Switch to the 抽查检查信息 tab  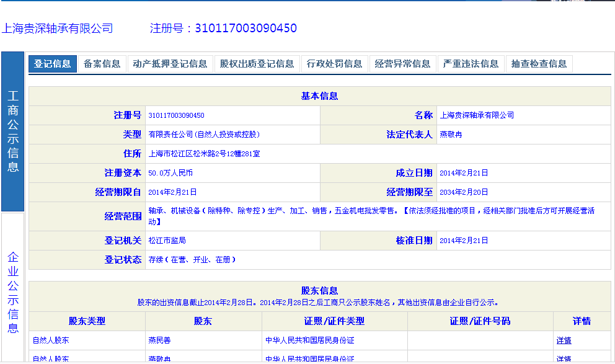pos(539,64)
